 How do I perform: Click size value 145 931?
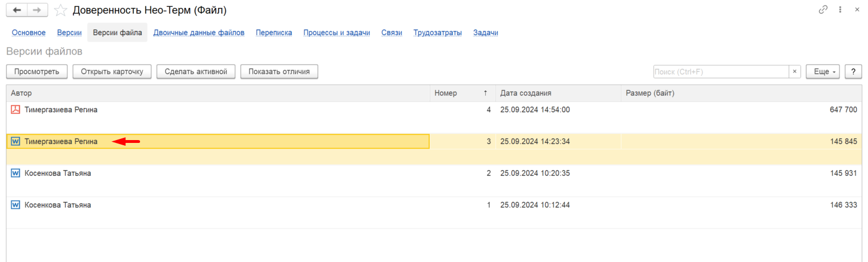click(843, 174)
